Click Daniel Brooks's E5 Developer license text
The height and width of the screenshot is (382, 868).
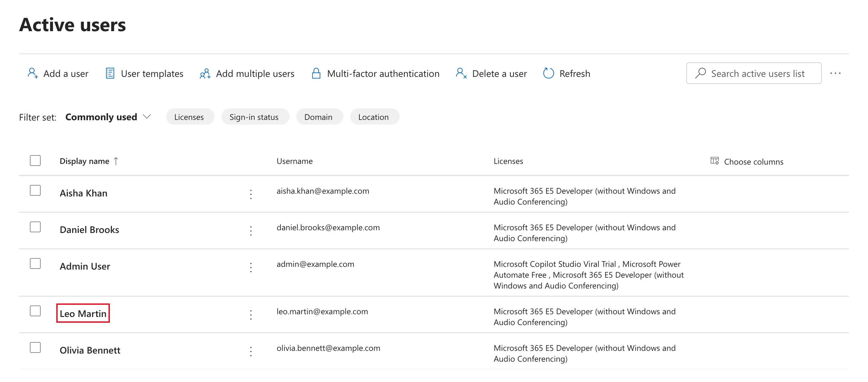pos(585,233)
